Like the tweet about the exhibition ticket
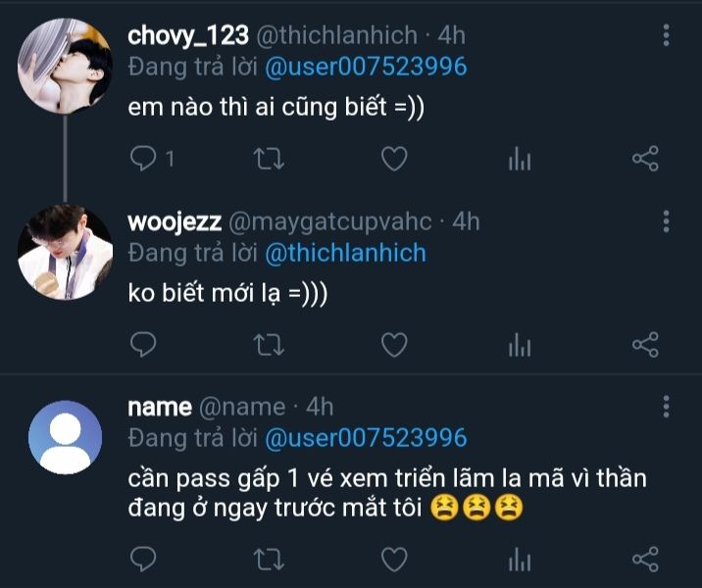Image resolution: width=702 pixels, height=588 pixels. [393, 559]
